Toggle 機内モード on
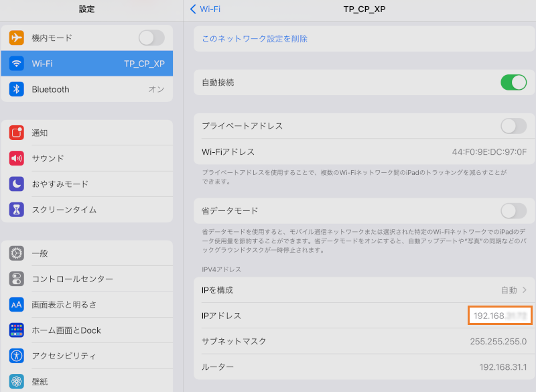This screenshot has width=536, height=392. pyautogui.click(x=151, y=38)
